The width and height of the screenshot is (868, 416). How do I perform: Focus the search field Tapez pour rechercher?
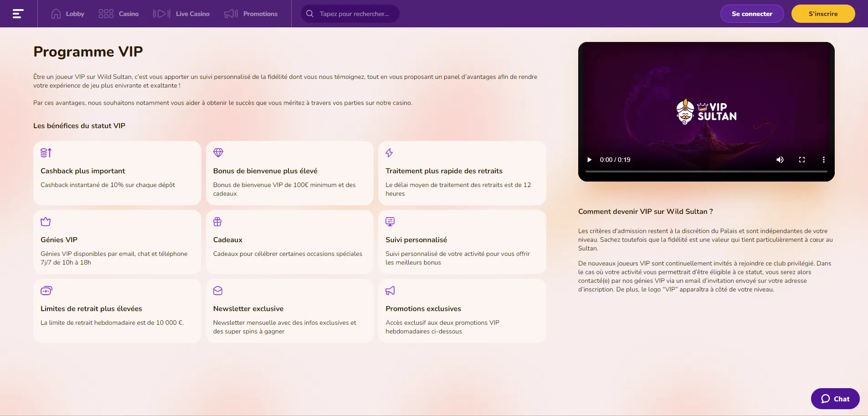coord(350,14)
